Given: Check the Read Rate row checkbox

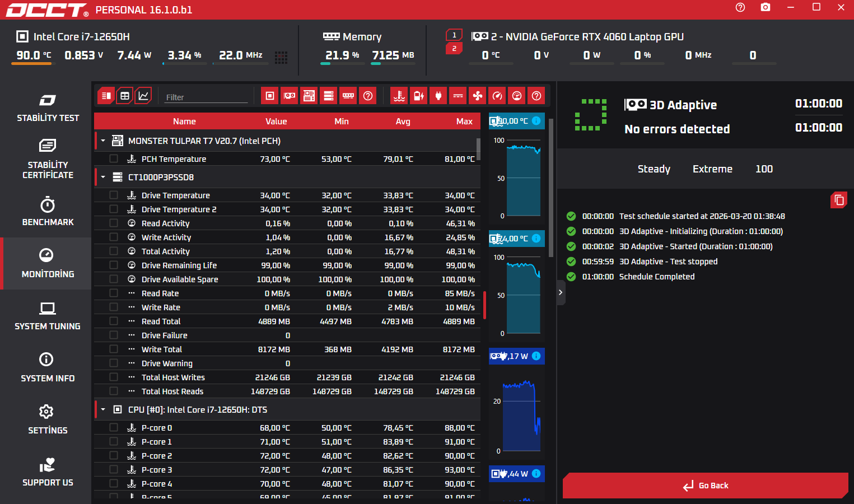Looking at the screenshot, I should click(114, 293).
